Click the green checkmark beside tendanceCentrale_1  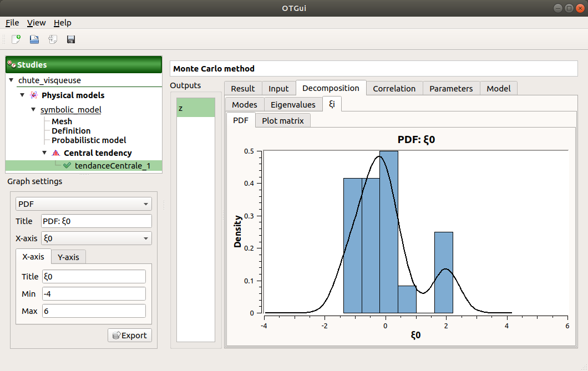coord(67,165)
